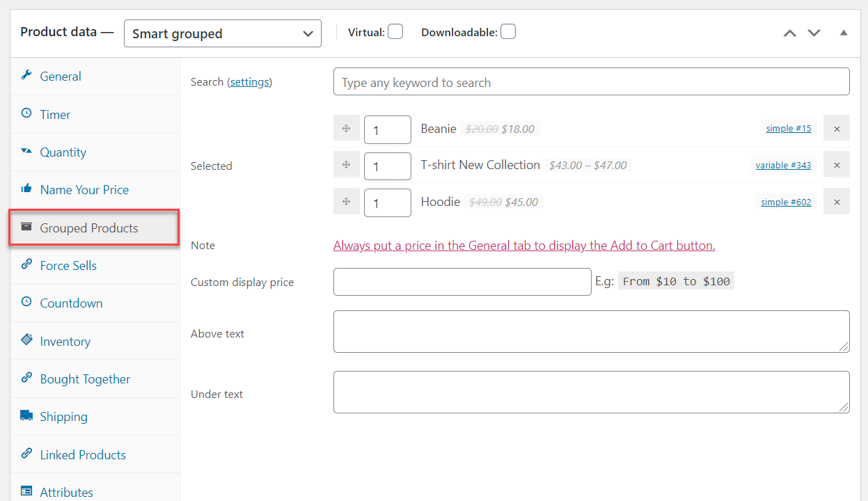Click the Bought Together link icon

(26, 378)
